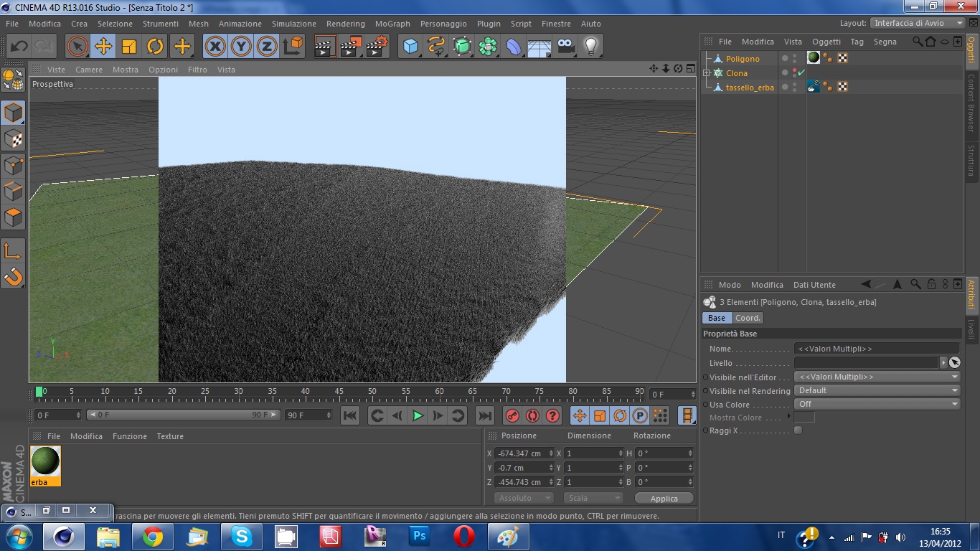Select the tassello_erba object

pyautogui.click(x=750, y=88)
